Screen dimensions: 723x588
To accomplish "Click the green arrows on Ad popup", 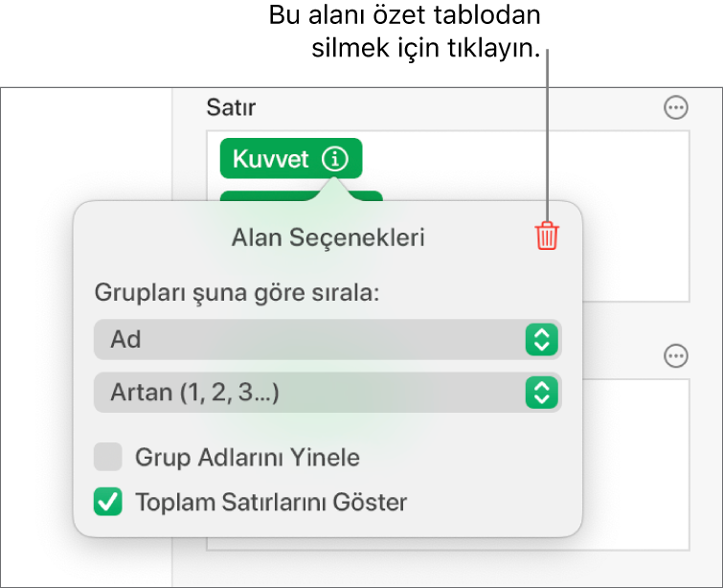I will point(541,339).
